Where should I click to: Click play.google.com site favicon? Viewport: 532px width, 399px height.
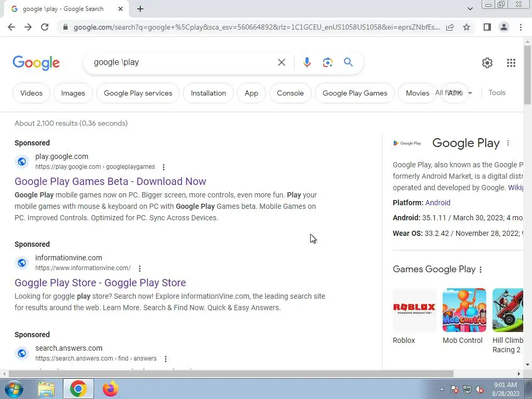tap(22, 162)
